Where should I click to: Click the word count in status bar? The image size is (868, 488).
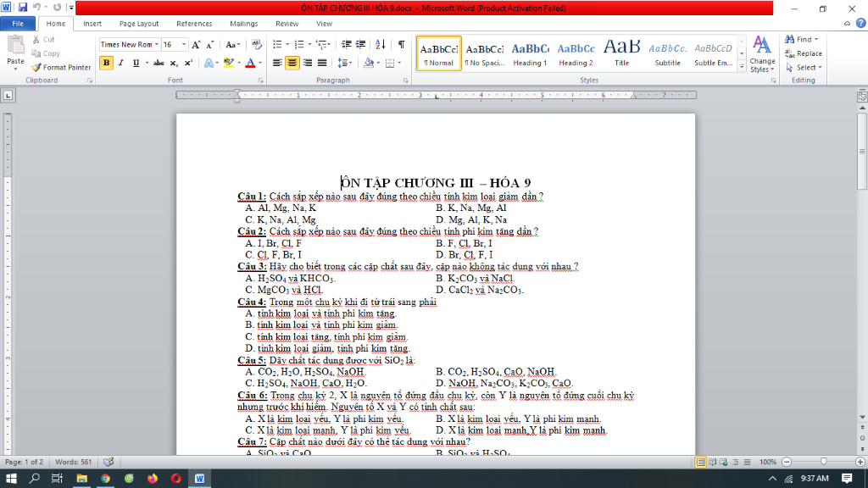click(x=73, y=462)
